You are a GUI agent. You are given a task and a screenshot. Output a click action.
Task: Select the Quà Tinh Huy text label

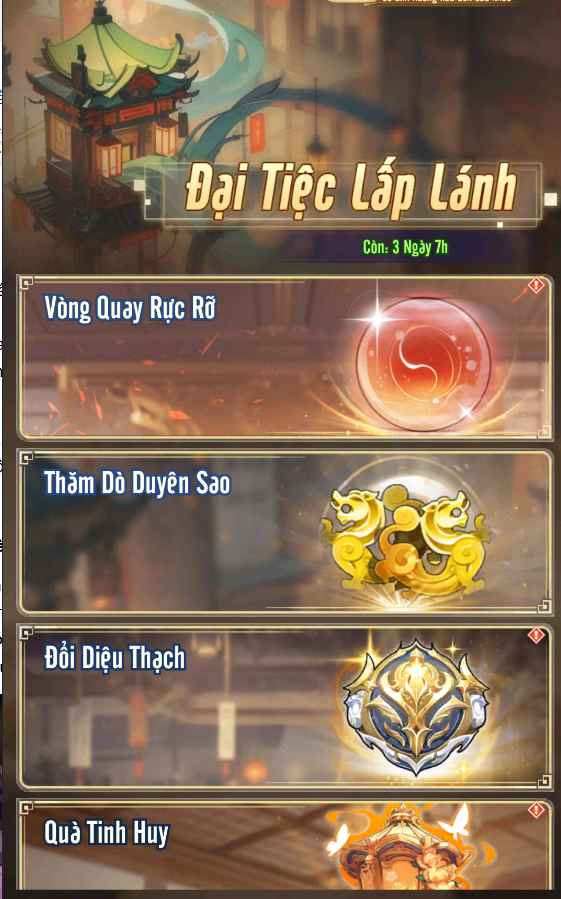[x=107, y=833]
